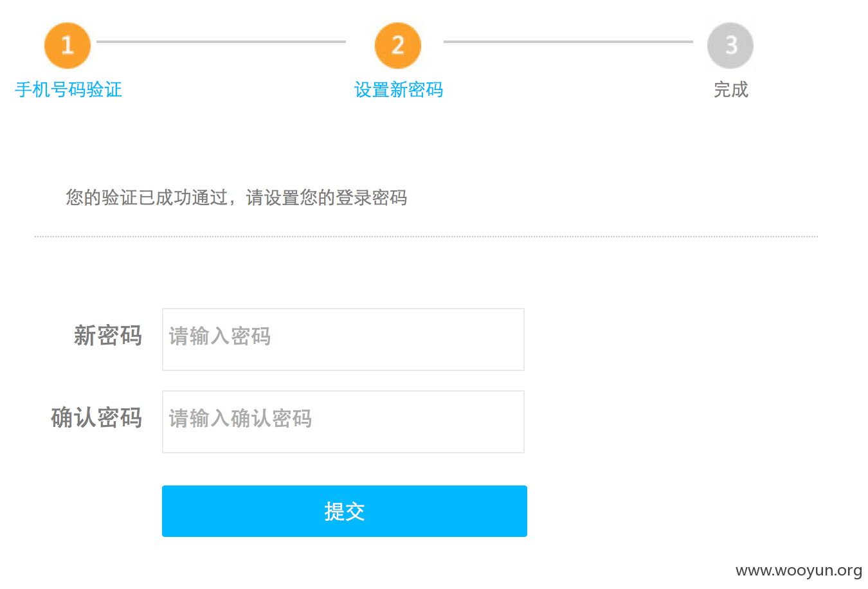The image size is (868, 589).
Task: Click the 新密码 field label
Action: point(108,336)
